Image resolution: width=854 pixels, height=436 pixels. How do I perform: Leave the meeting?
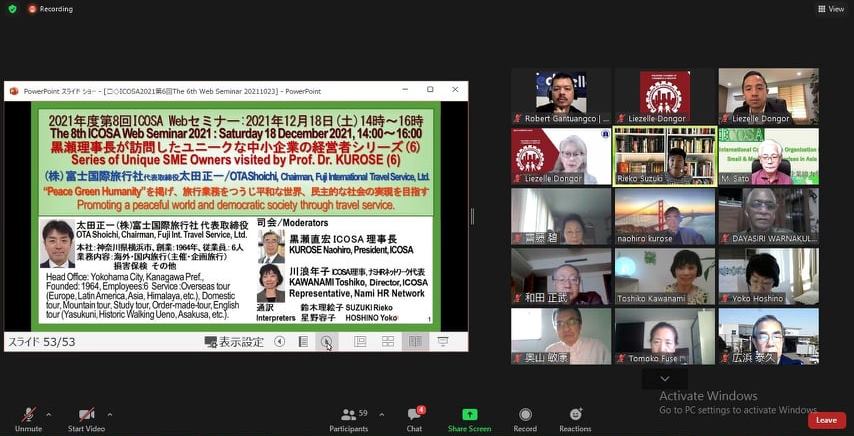(x=826, y=420)
